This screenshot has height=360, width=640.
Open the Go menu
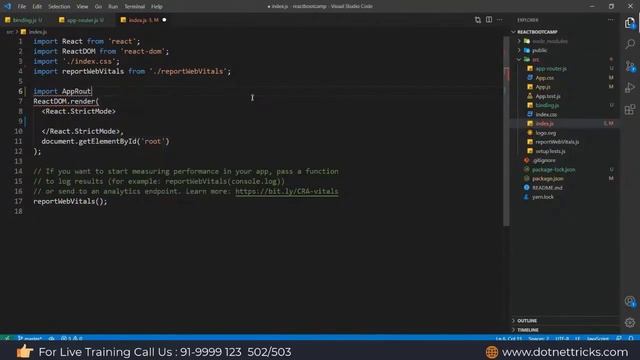click(x=98, y=7)
